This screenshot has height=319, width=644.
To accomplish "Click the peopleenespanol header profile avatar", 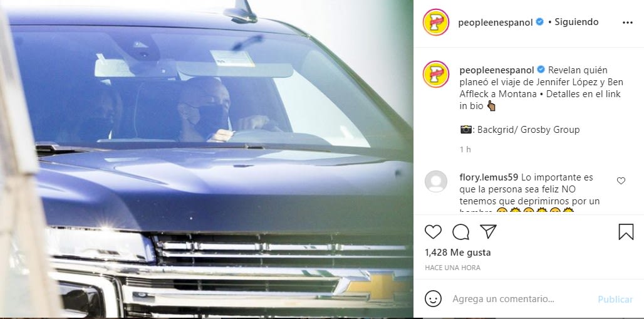I will tap(436, 22).
